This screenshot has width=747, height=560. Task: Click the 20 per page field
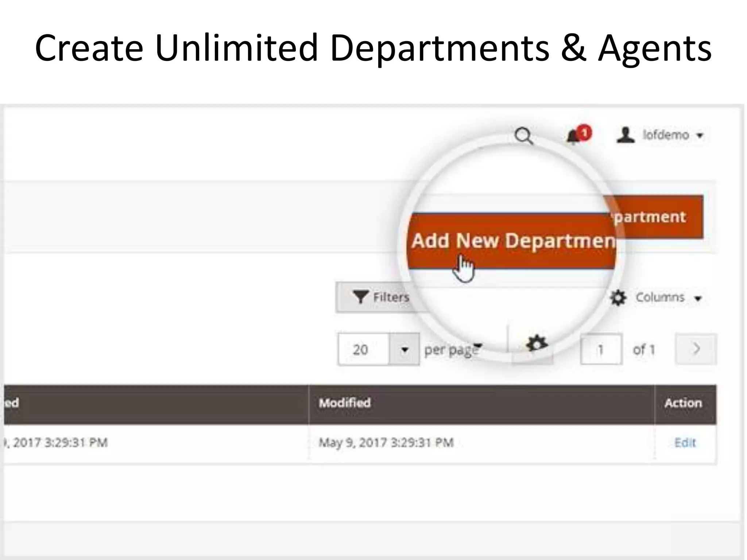(x=363, y=349)
